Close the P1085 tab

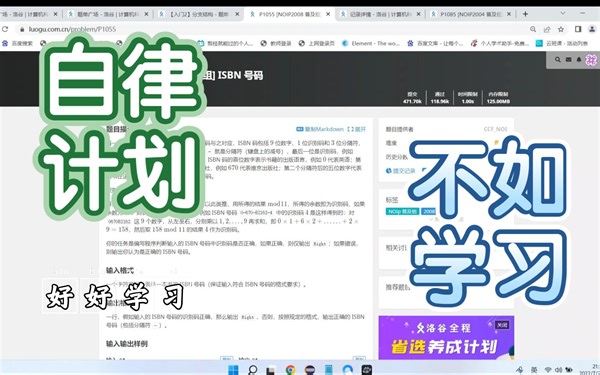pyautogui.click(x=509, y=14)
